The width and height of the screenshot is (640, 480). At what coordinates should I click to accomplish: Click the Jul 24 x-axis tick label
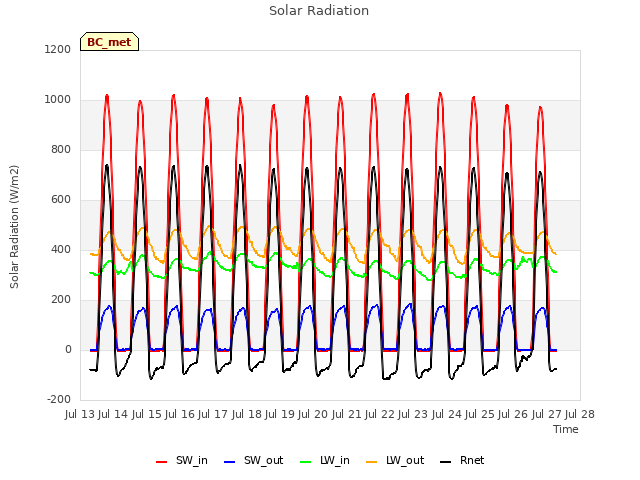(447, 414)
